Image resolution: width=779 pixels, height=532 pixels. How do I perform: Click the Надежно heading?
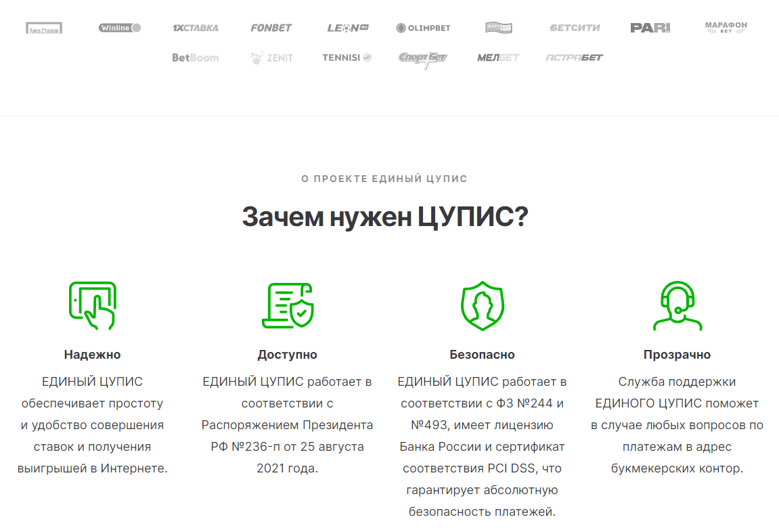[x=93, y=355]
